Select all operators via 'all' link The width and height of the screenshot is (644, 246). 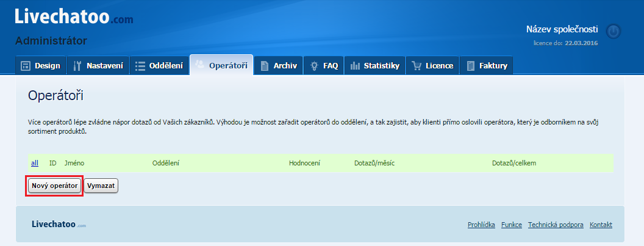[x=35, y=163]
